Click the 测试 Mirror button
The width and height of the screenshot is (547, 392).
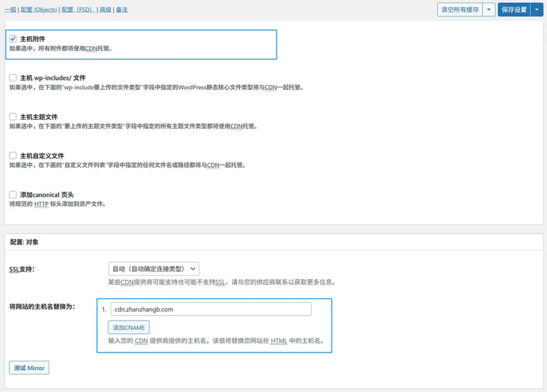click(29, 367)
